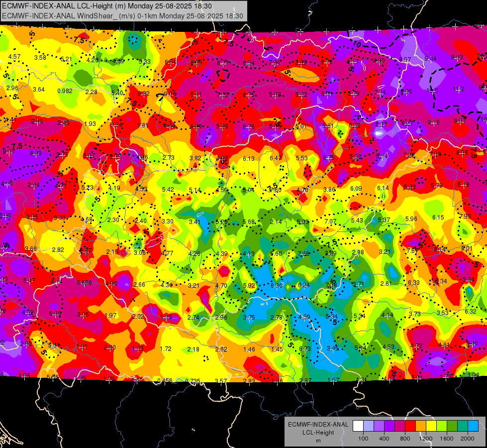Click the WindShear 0-1km title line
This screenshot has height=448, width=487.
coord(122,16)
